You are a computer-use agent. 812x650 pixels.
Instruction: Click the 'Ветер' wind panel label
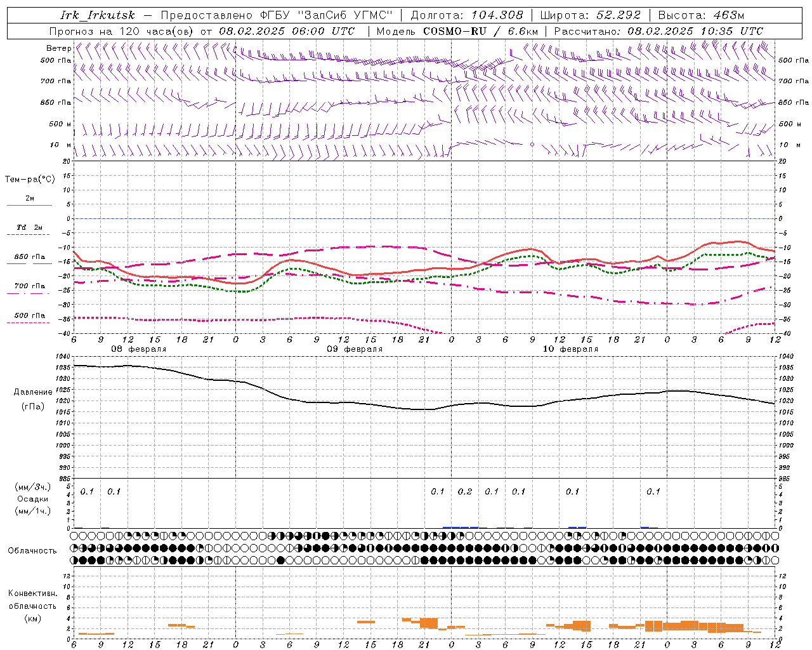pos(58,48)
